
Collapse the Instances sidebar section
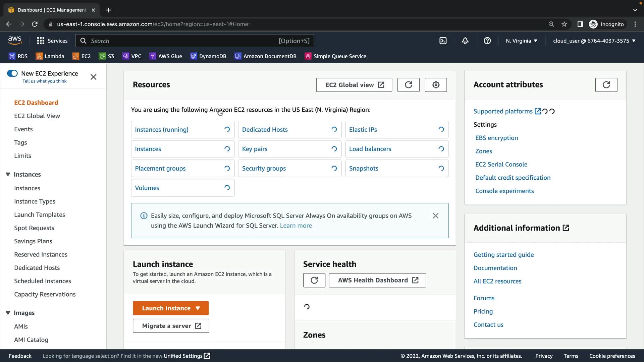pyautogui.click(x=8, y=174)
